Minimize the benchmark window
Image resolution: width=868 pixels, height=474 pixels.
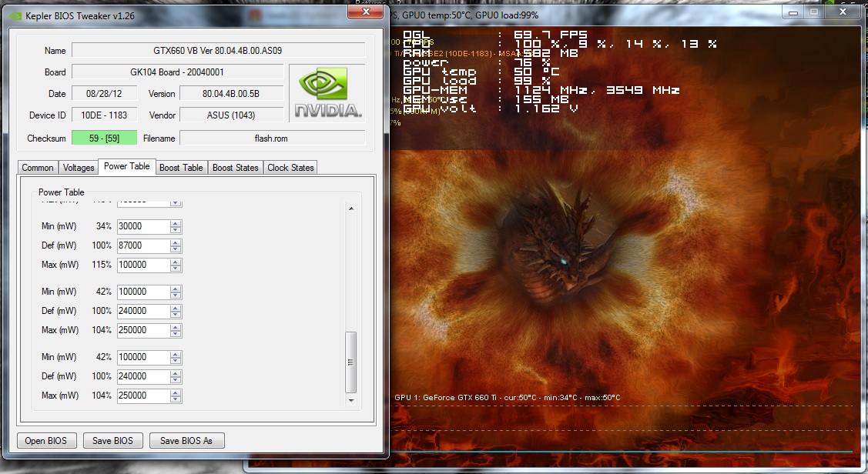click(x=793, y=12)
